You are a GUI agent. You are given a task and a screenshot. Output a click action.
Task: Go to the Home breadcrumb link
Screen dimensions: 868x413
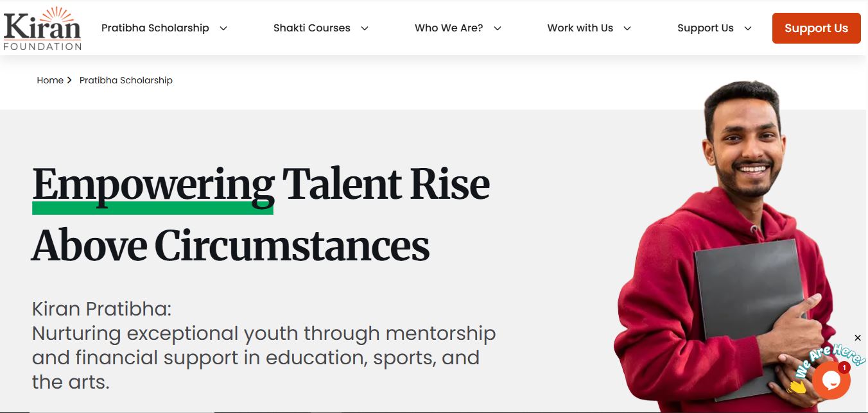click(x=50, y=80)
